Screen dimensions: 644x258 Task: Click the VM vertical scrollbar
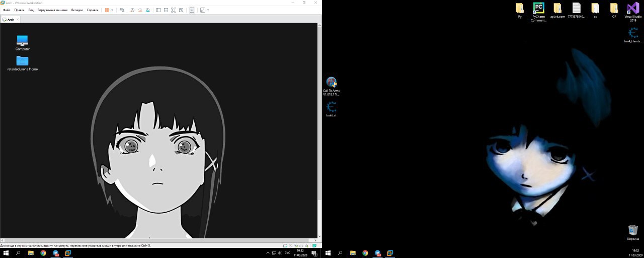point(319,113)
